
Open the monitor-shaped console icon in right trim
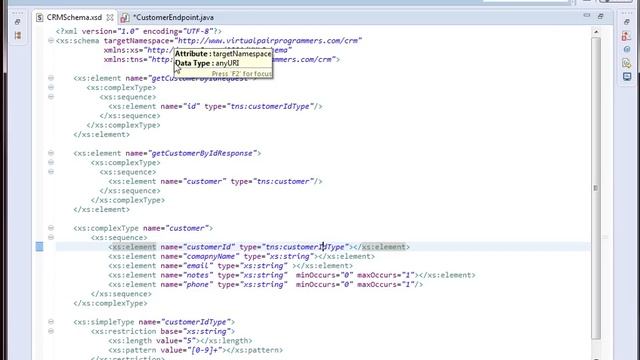pos(627,77)
